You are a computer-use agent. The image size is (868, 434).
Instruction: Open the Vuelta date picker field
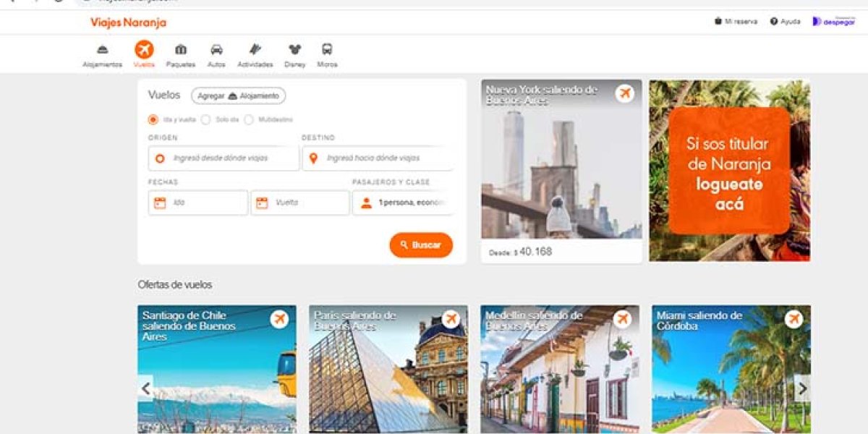[300, 203]
